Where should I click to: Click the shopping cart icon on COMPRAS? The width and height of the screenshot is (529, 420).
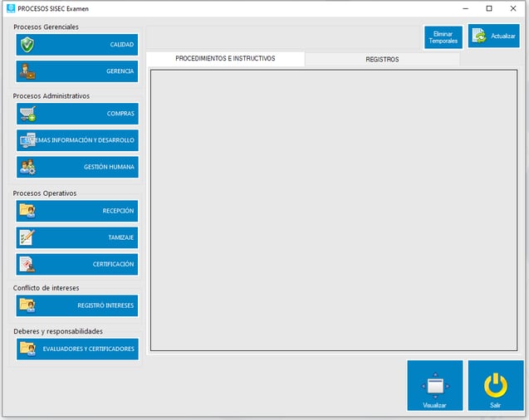(x=28, y=114)
